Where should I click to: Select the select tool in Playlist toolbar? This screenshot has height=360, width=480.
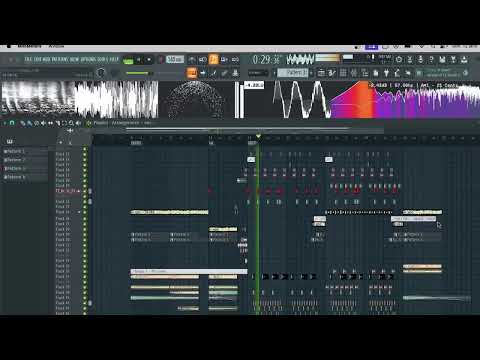[x=64, y=123]
